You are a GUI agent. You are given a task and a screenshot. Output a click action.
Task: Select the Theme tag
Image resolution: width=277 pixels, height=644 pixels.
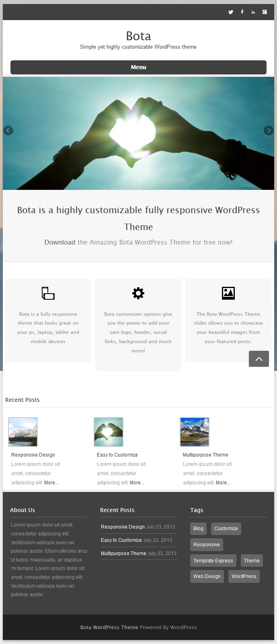[x=252, y=561]
